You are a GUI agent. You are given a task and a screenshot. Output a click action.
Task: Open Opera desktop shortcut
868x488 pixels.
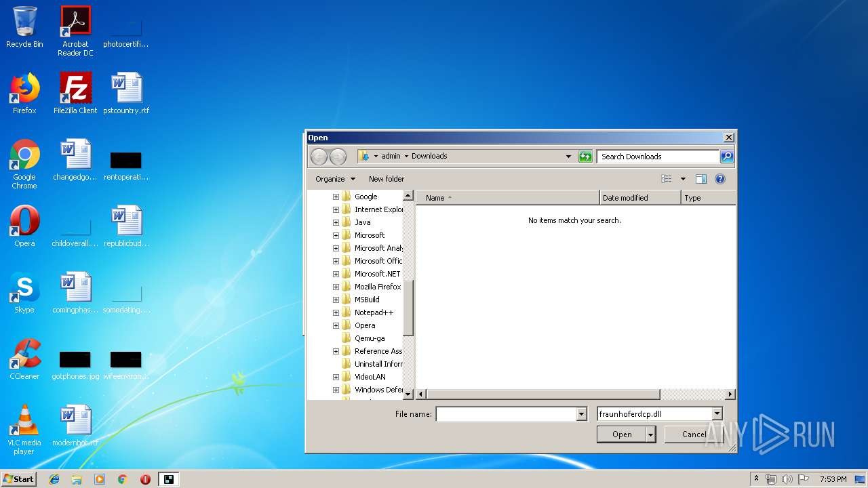[24, 226]
